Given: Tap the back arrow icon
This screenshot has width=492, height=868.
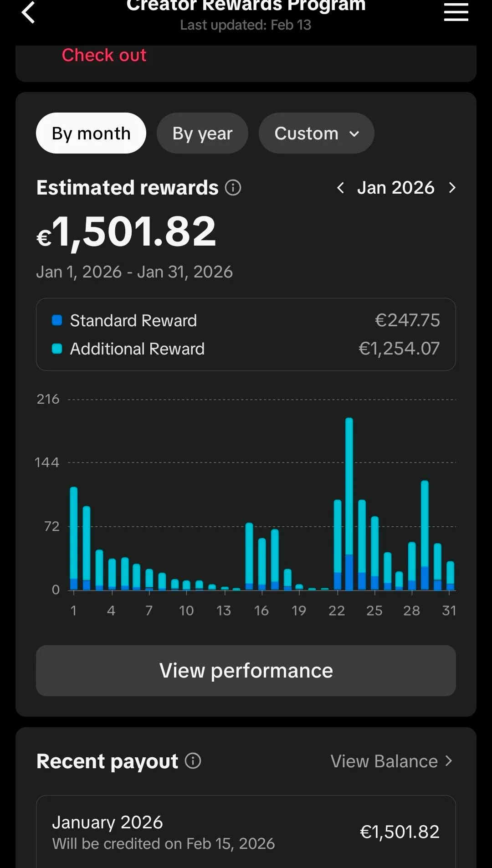Looking at the screenshot, I should [28, 12].
